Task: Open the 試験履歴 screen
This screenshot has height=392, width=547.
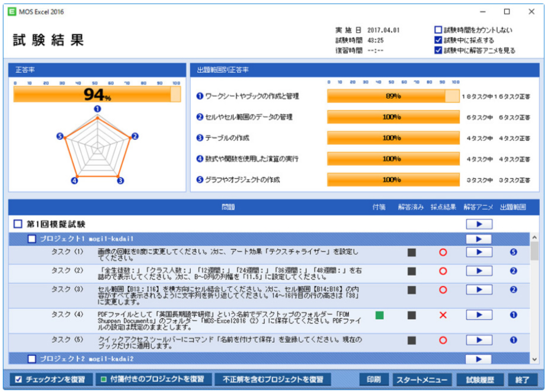Action: tap(480, 380)
